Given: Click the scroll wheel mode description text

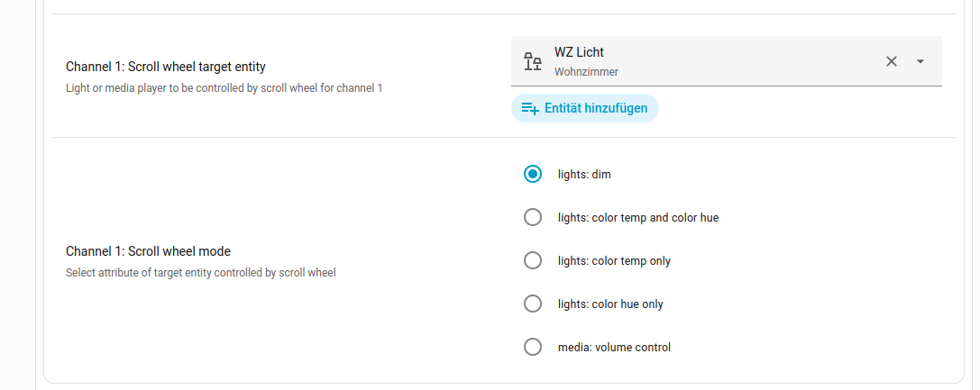Looking at the screenshot, I should [200, 272].
